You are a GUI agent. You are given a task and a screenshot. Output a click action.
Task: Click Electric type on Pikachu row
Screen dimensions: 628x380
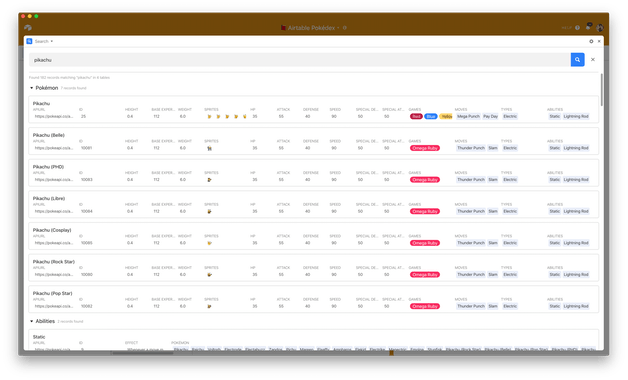(510, 117)
